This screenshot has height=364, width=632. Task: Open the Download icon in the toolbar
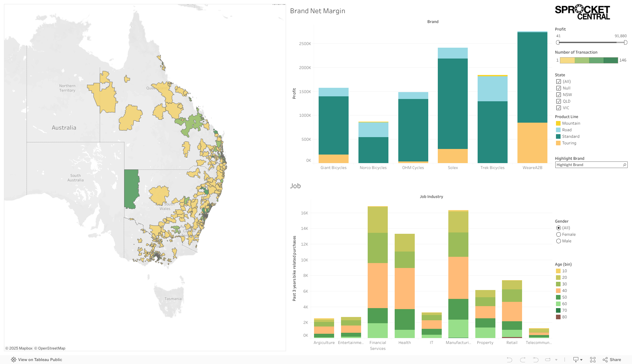[576, 359]
